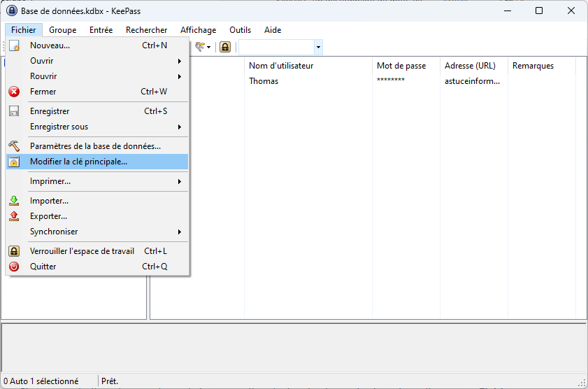Expand the Rouvrir submenu arrow
The image size is (588, 389).
tap(180, 76)
